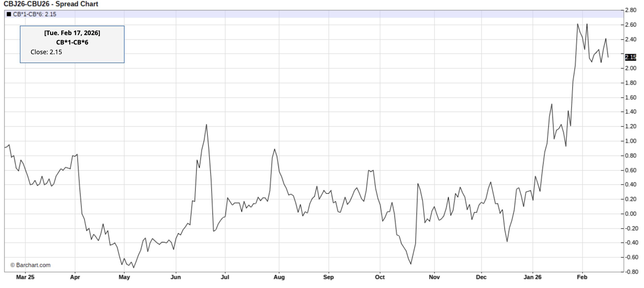
Task: Select the Mar 25 x-axis label
Action: 25,277
